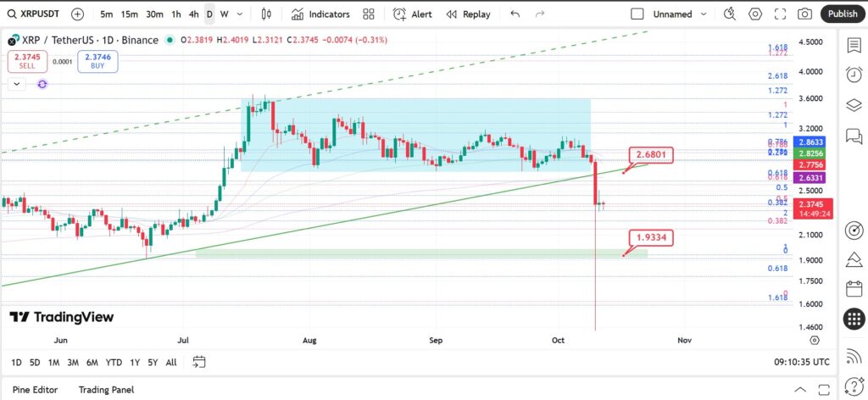This screenshot has width=868, height=400.
Task: Expand the indicator legend chevron
Action: pyautogui.click(x=17, y=84)
